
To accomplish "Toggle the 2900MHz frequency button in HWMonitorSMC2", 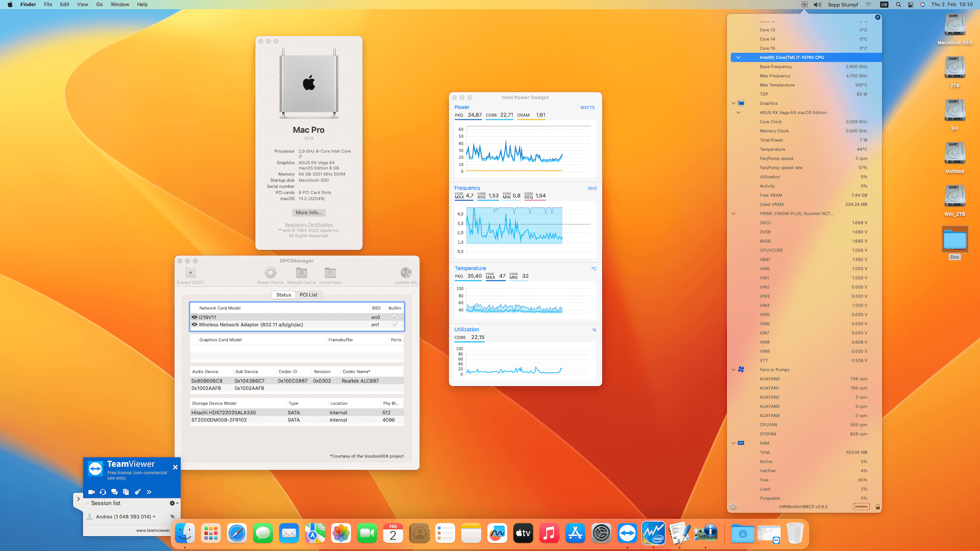I will (862, 507).
